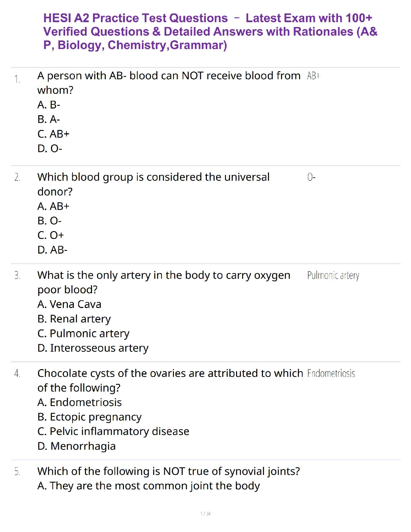Select answer option 'A. B-' in question 1
The image size is (411, 532).
[49, 105]
